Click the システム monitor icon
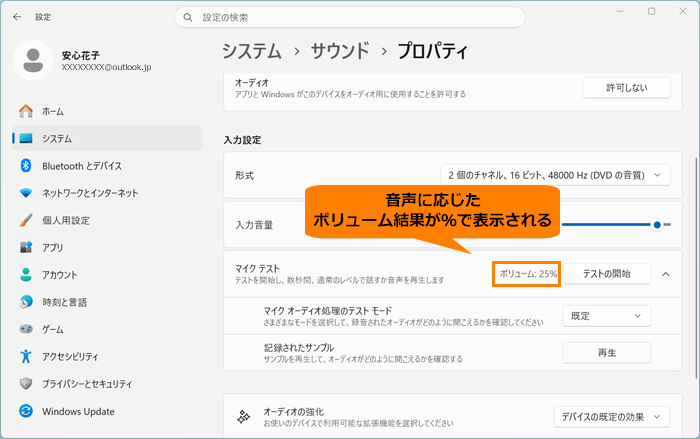 coord(26,138)
